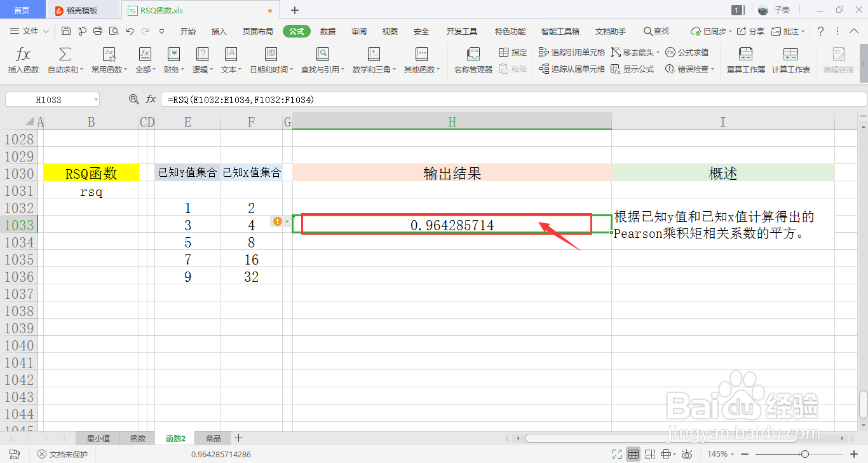Click the Insert Function fx icon
The width and height of the screenshot is (868, 463).
click(x=24, y=55)
